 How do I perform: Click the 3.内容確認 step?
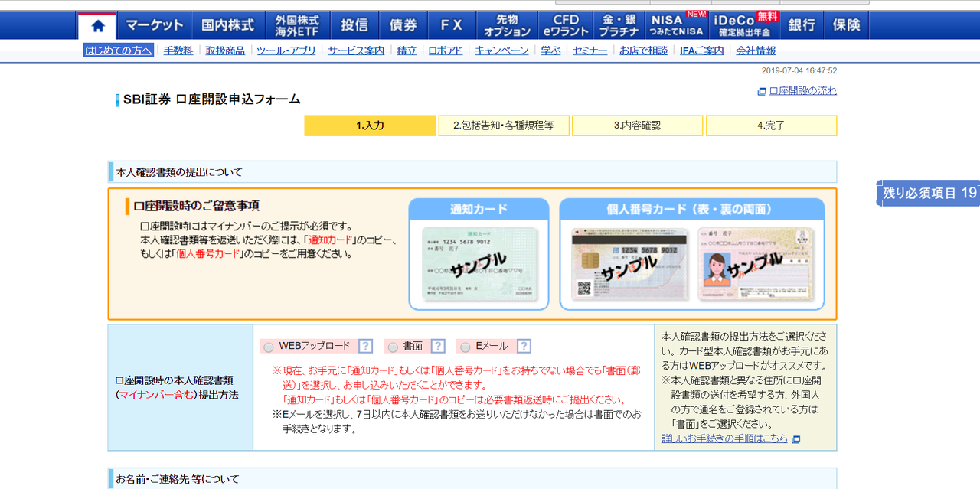(x=637, y=126)
